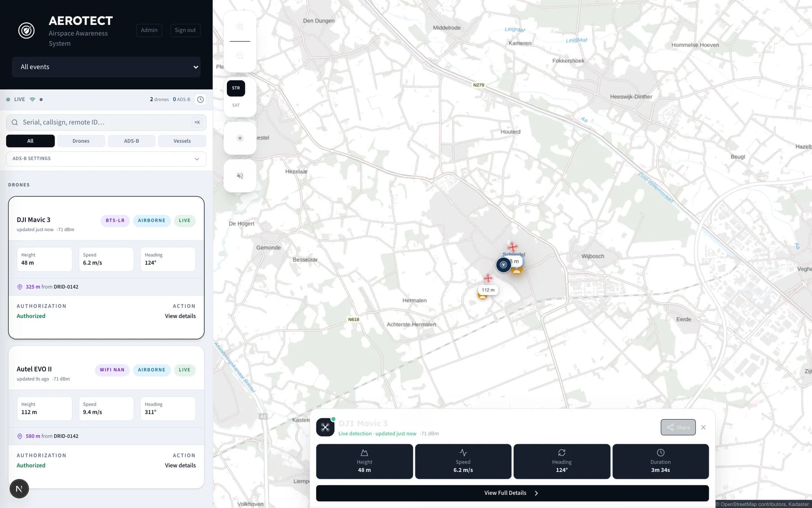
Task: Open View Full Details
Action: coord(512,493)
